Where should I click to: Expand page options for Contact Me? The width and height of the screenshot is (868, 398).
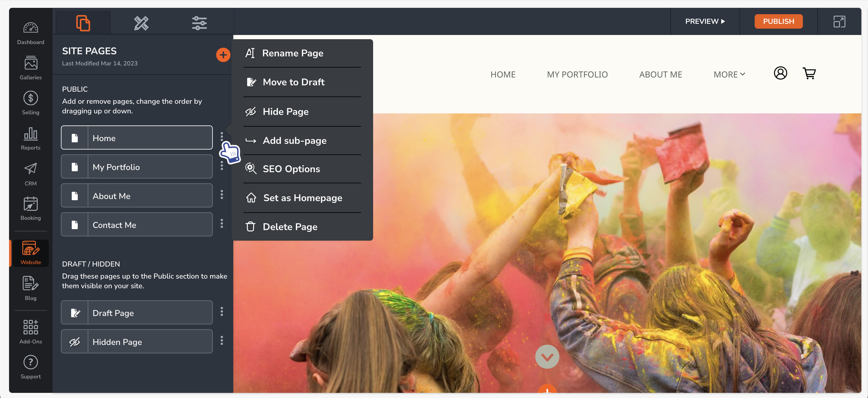click(222, 225)
